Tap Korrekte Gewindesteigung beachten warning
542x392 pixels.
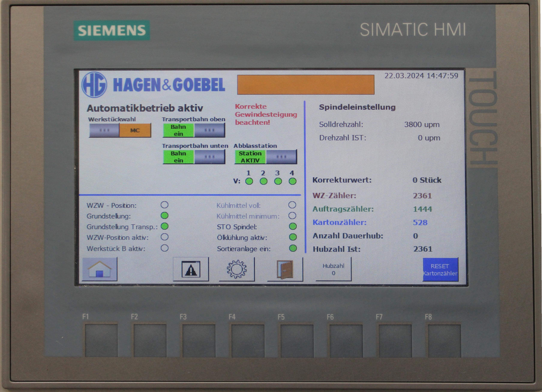pyautogui.click(x=266, y=114)
